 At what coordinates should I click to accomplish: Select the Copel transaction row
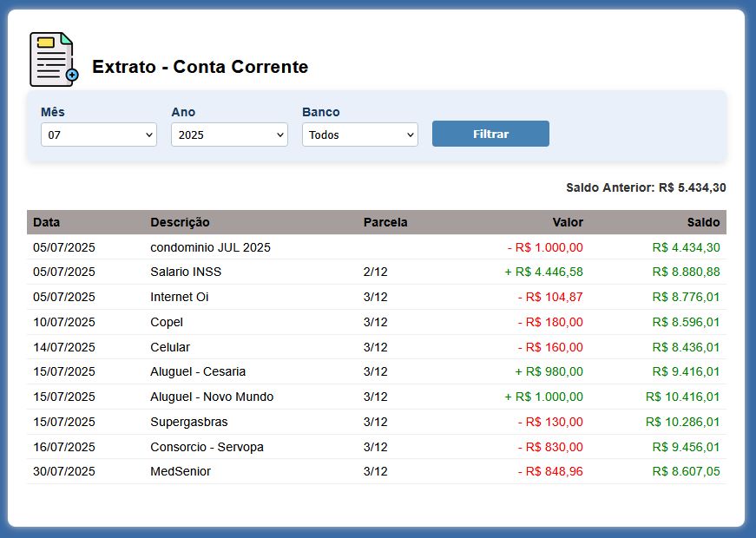(167, 322)
